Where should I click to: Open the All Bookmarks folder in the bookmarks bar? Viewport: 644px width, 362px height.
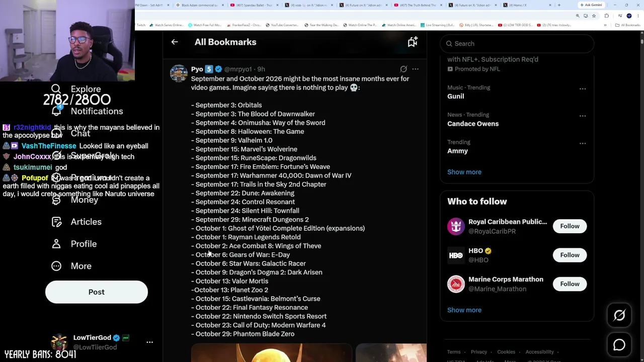[628, 25]
